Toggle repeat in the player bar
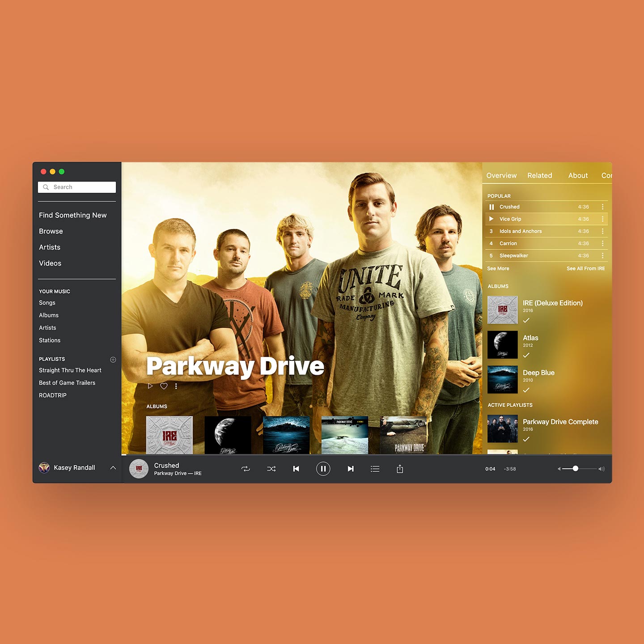Image resolution: width=644 pixels, height=644 pixels. click(x=246, y=469)
